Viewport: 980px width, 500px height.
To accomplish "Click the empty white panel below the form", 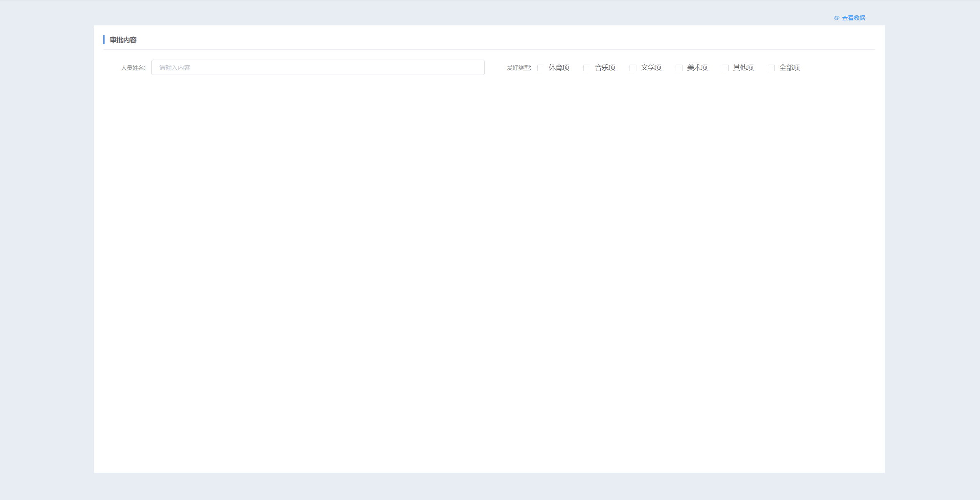I will point(488,269).
